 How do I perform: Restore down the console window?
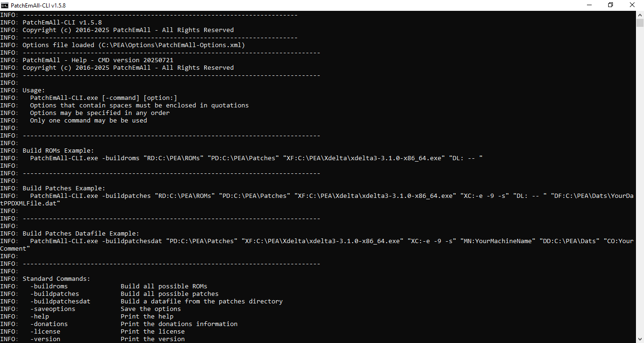click(611, 5)
